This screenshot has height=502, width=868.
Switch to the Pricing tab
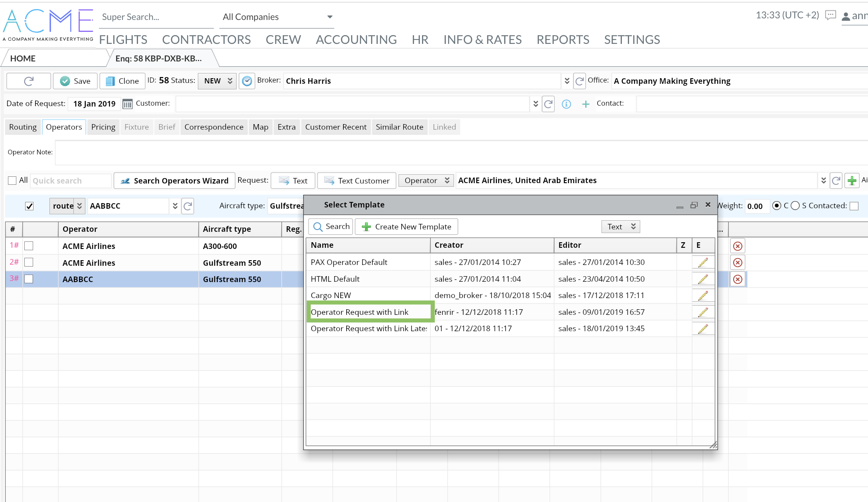coord(103,127)
